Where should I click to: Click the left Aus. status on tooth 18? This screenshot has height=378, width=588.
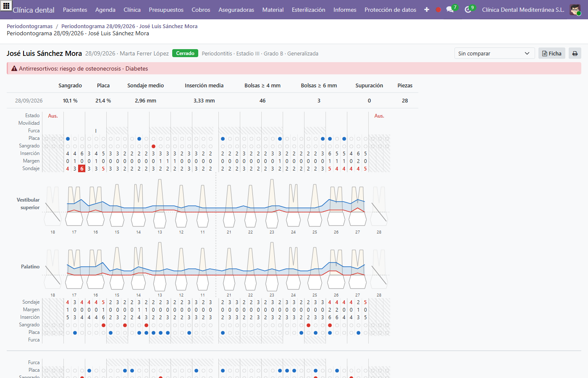tap(53, 116)
